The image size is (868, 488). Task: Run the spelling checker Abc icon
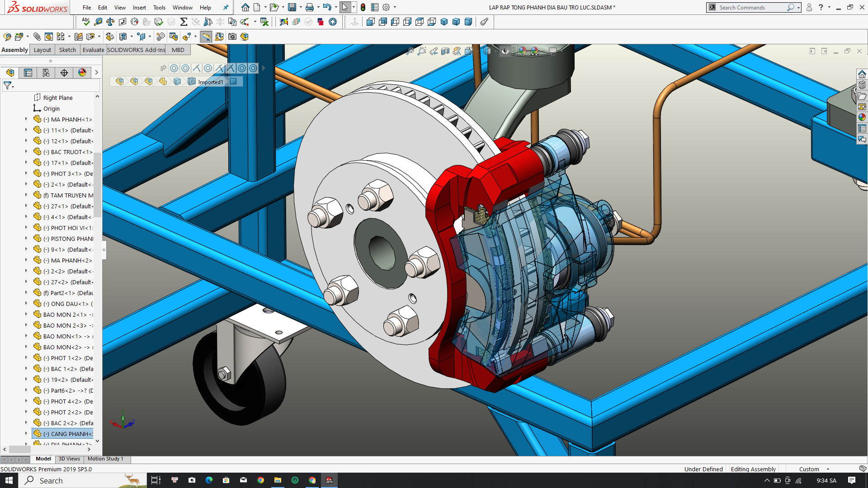(x=85, y=22)
